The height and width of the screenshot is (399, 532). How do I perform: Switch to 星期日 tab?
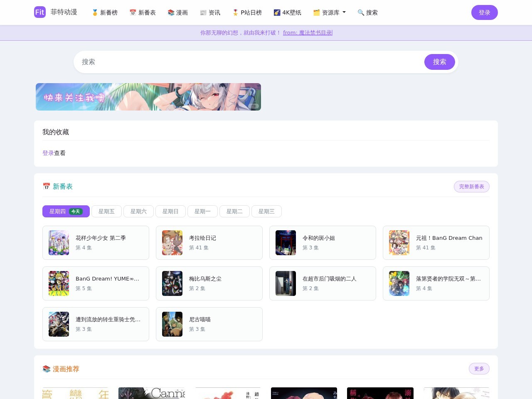pos(170,211)
